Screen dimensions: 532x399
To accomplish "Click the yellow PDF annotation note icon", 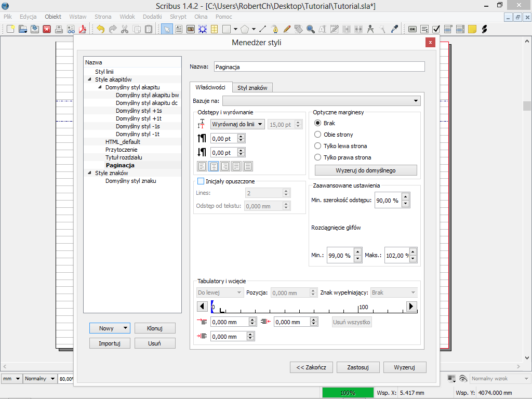I will coord(472,29).
